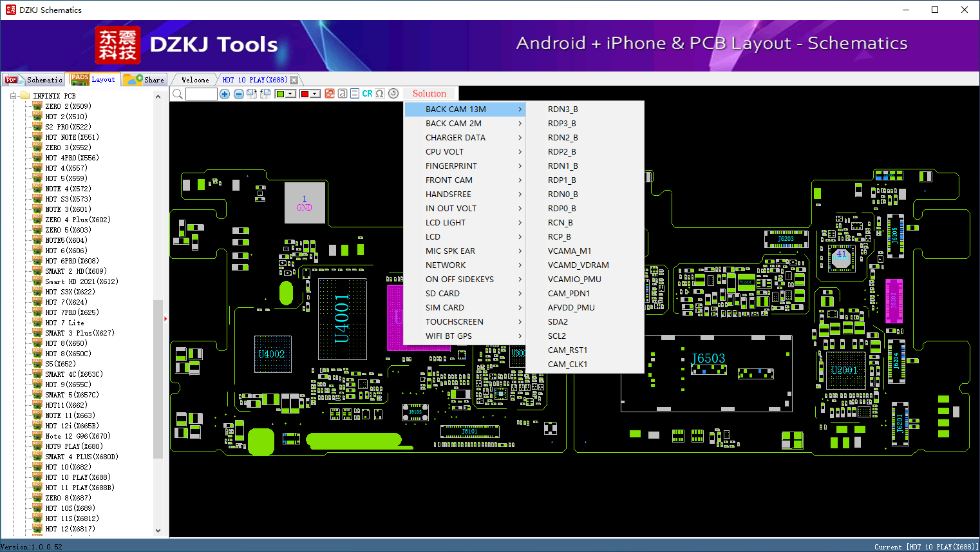Screen dimensions: 980x552
Task: Select the VCAMA_M1 signal in submenu
Action: click(585, 251)
